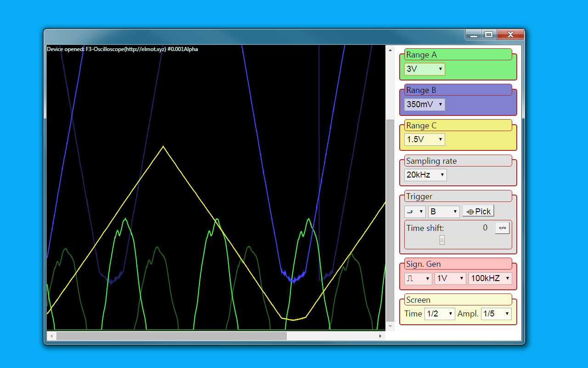Click the Pick trigger level button
Image resolution: width=588 pixels, height=368 pixels.
pos(478,212)
